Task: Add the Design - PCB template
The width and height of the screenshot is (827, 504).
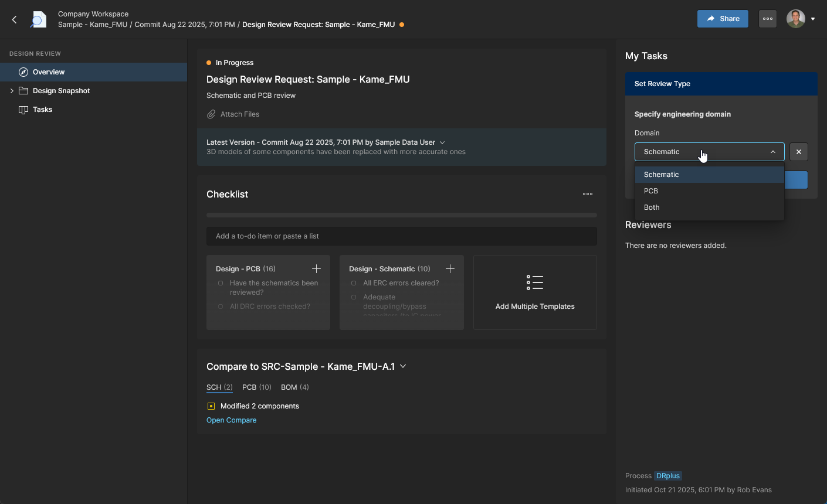Action: (316, 269)
